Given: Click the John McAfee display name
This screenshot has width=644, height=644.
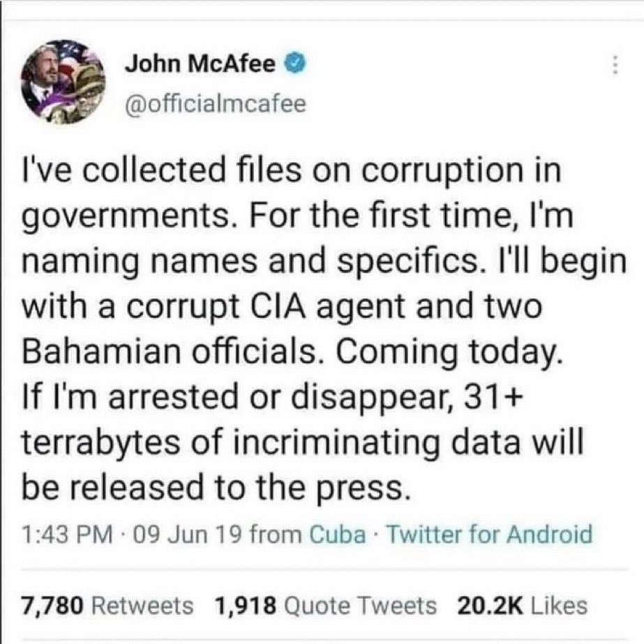Looking at the screenshot, I should [x=202, y=66].
